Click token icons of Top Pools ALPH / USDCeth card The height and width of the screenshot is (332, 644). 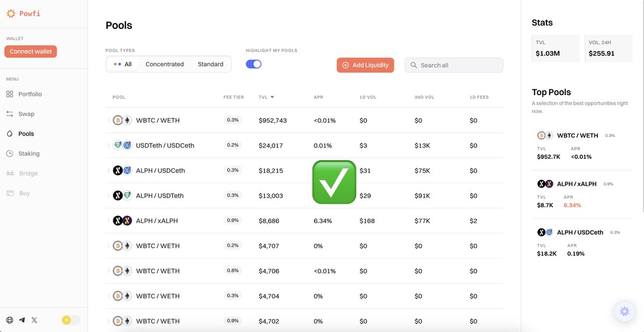point(545,232)
